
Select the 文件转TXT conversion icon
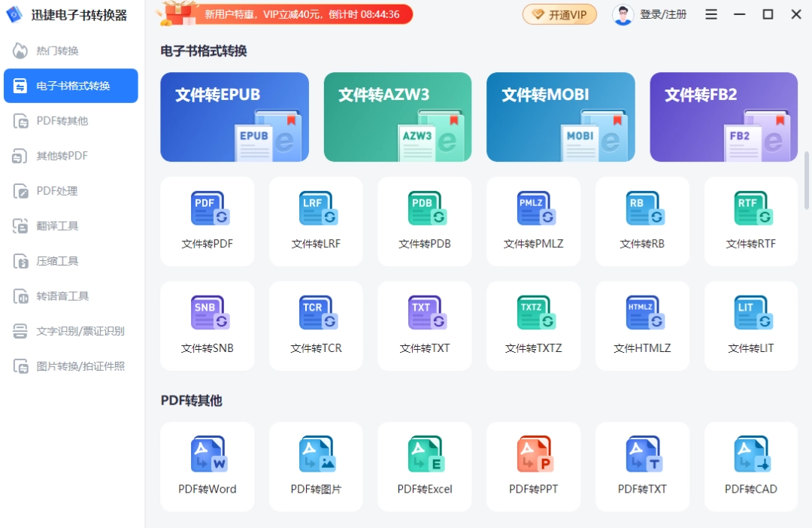[x=425, y=325]
